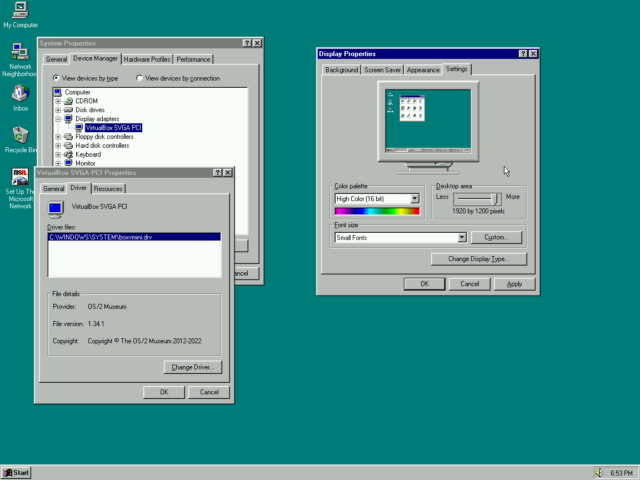Click the Hard disk controllers icon
The height and width of the screenshot is (480, 640).
pos(69,146)
